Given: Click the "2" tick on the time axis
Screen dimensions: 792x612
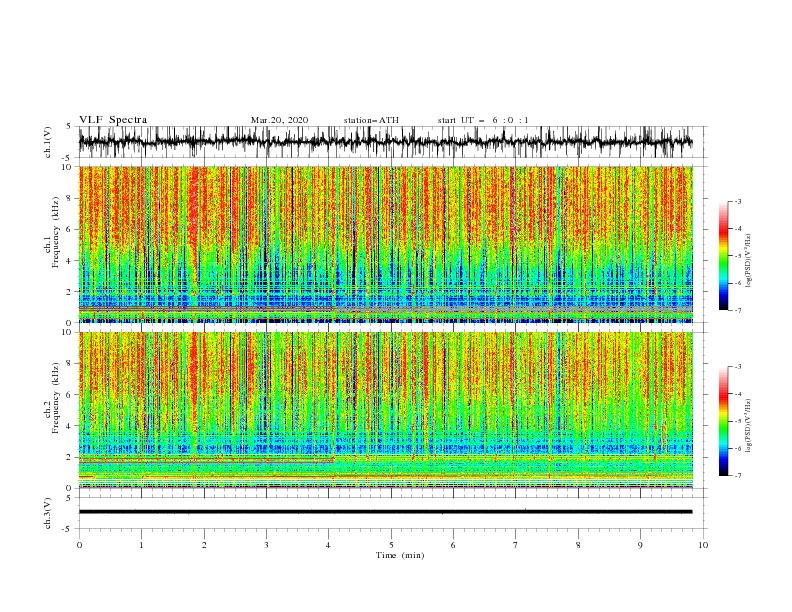Looking at the screenshot, I should (x=204, y=545).
